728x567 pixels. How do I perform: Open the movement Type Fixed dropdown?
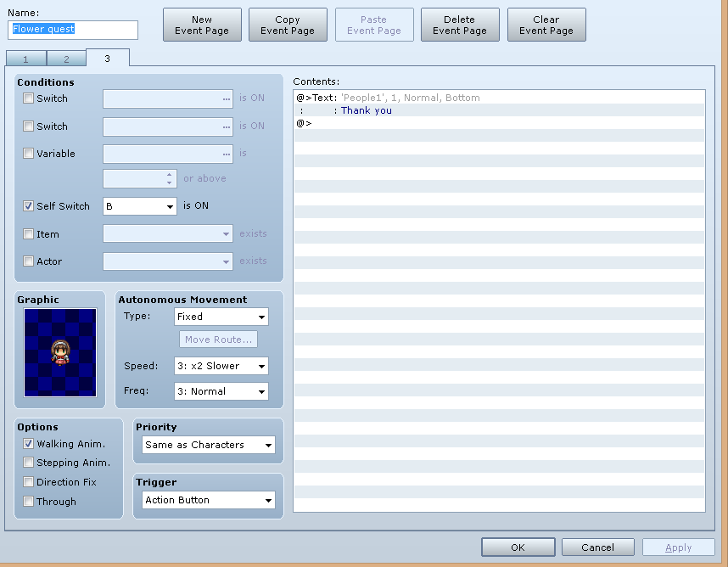tap(221, 317)
